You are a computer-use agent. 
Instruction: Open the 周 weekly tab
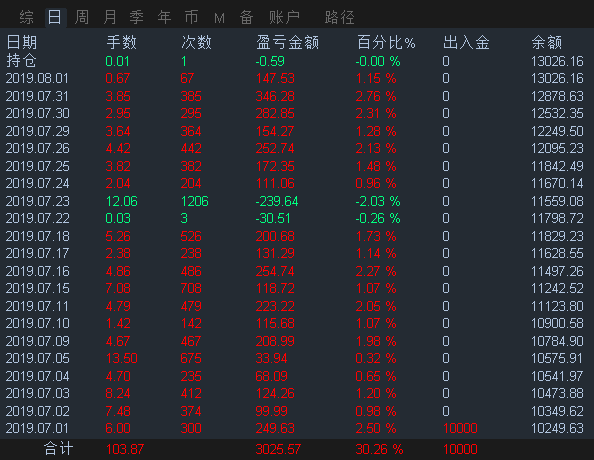click(x=82, y=17)
